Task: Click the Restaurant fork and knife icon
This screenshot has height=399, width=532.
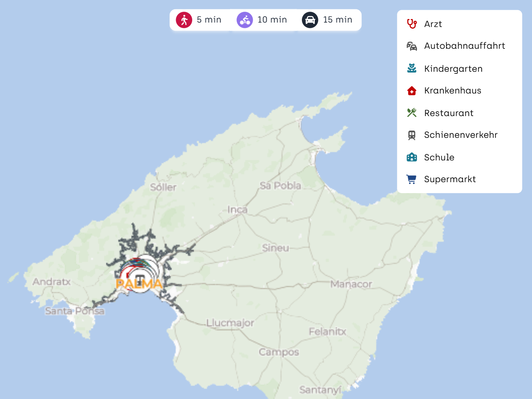Action: (x=411, y=113)
